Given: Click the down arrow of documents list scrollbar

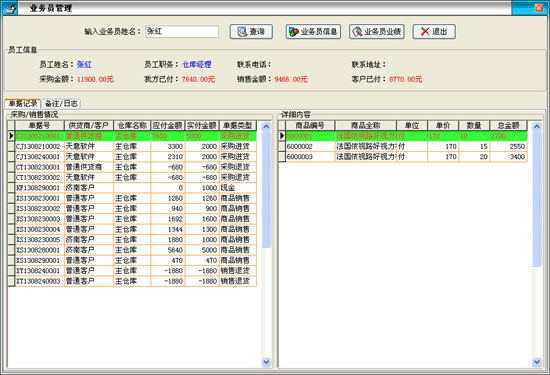Looking at the screenshot, I should click(x=266, y=362).
